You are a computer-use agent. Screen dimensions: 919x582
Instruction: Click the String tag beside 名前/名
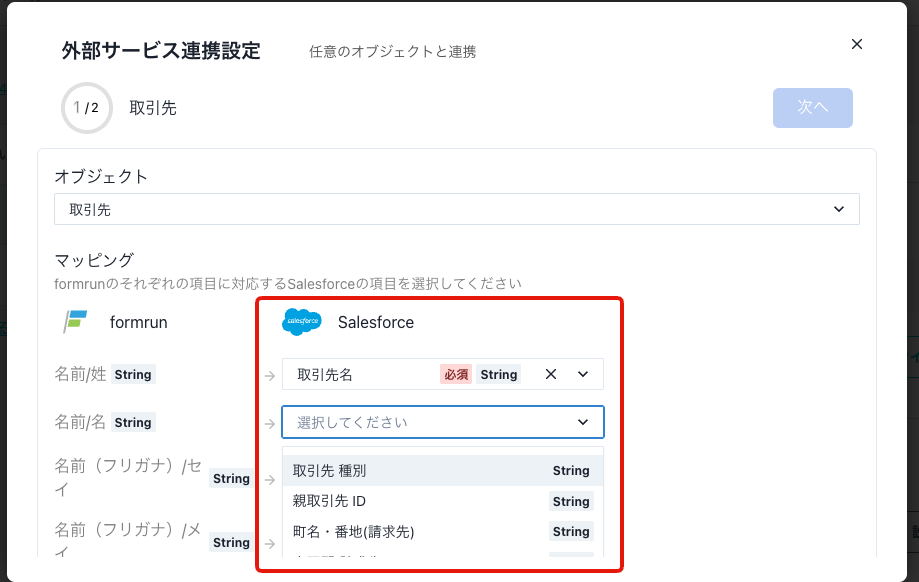[133, 423]
